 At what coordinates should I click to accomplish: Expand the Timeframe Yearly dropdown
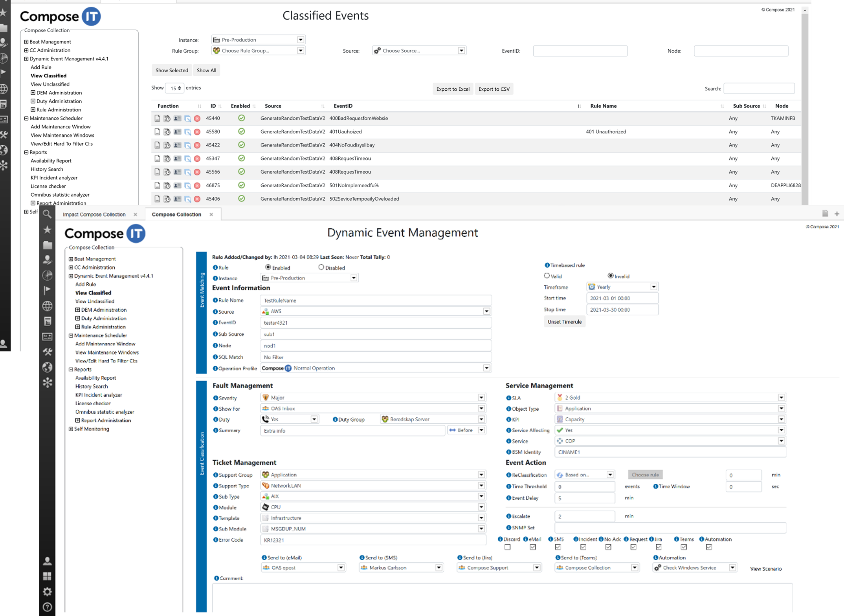653,287
